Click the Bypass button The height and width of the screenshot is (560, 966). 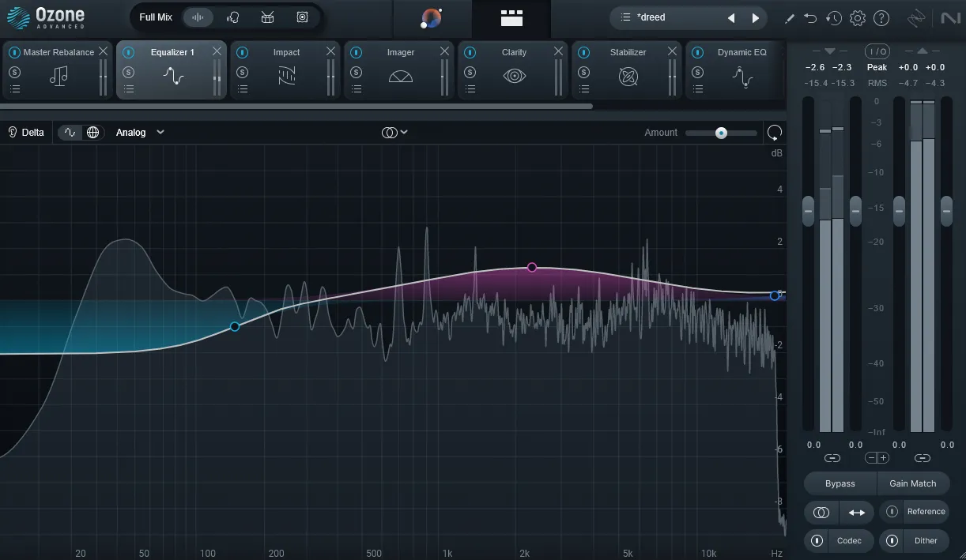click(x=840, y=483)
